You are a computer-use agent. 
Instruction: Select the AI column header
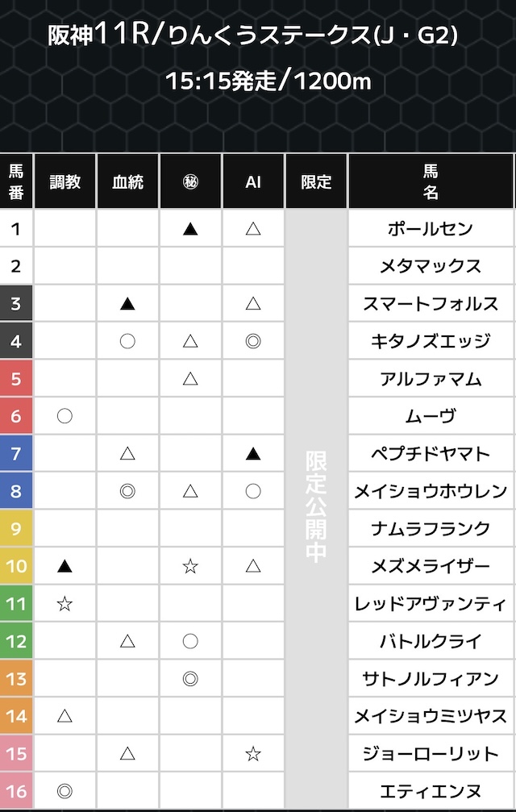point(253,181)
